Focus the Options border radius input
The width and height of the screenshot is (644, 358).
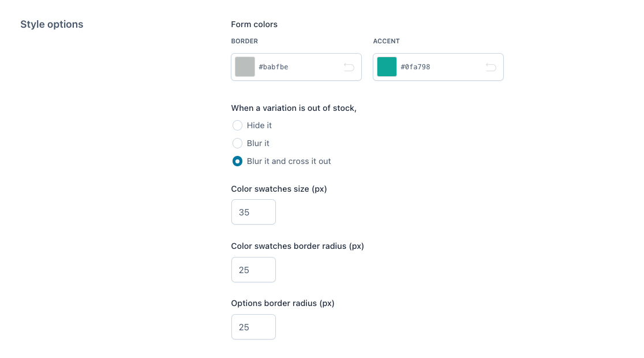tap(253, 327)
